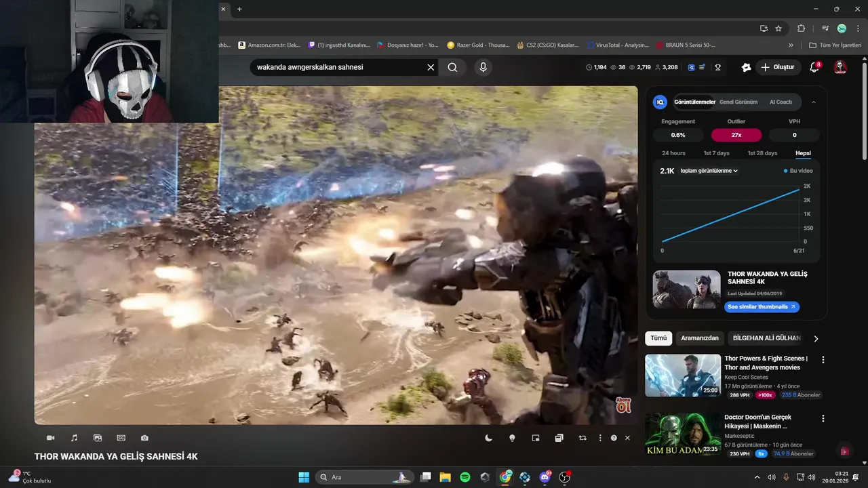Screen dimensions: 868x488
Task: Click the magnifier search button
Action: pyautogui.click(x=452, y=67)
